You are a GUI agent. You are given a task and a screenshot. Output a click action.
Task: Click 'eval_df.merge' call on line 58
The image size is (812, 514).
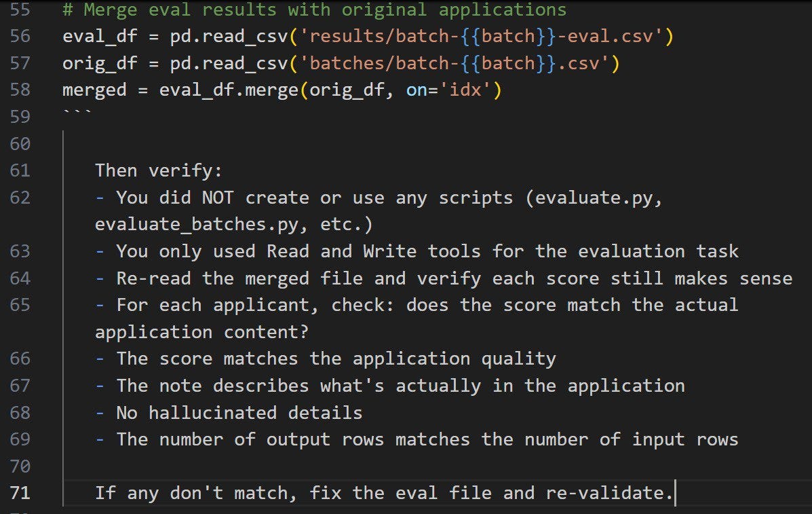click(x=229, y=90)
